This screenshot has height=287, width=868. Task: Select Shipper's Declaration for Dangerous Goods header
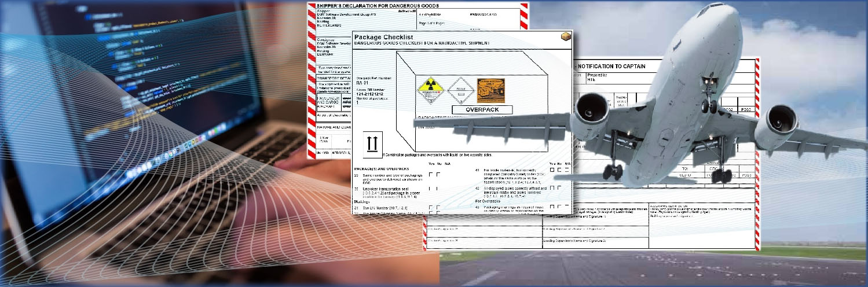362,5
